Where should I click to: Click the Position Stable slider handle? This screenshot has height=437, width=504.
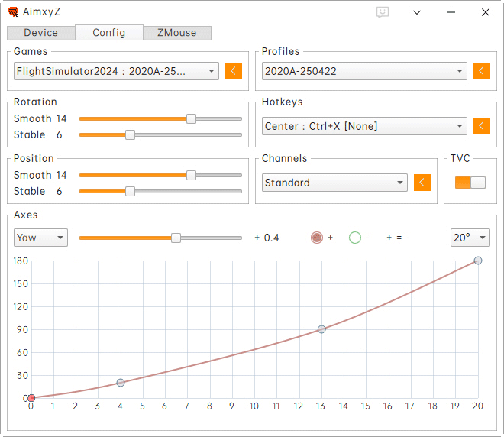[130, 191]
